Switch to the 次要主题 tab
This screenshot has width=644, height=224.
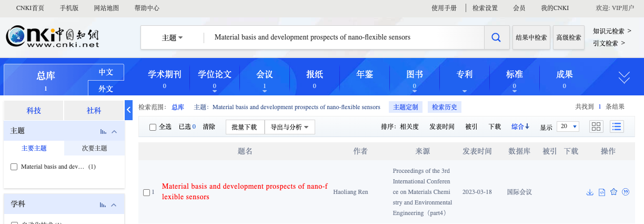click(x=95, y=148)
